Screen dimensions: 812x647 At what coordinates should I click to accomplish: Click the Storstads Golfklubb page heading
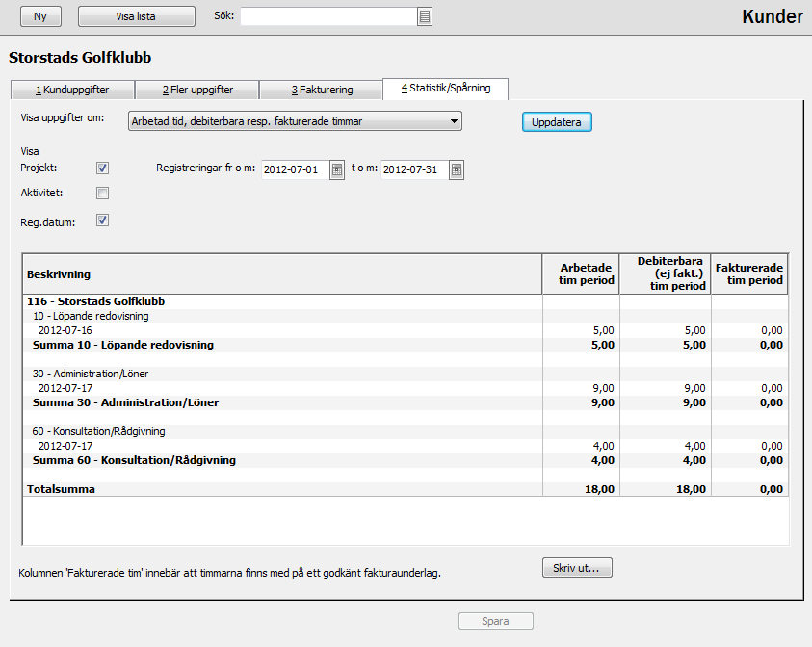[x=80, y=58]
